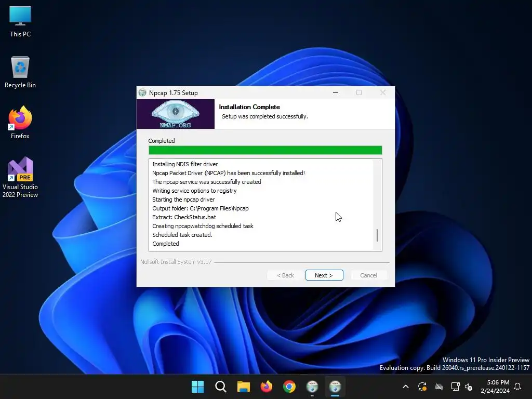This screenshot has width=532, height=399.
Task: Click the green completed progress bar
Action: 265,150
